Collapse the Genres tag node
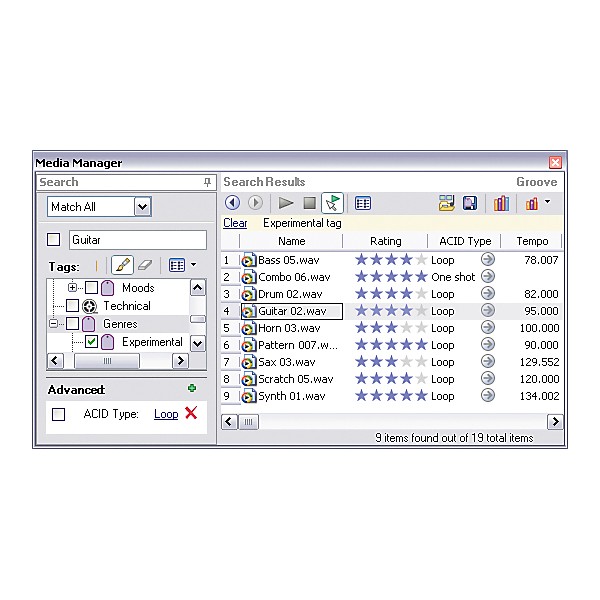Screen dimensions: 600x600 click(54, 324)
